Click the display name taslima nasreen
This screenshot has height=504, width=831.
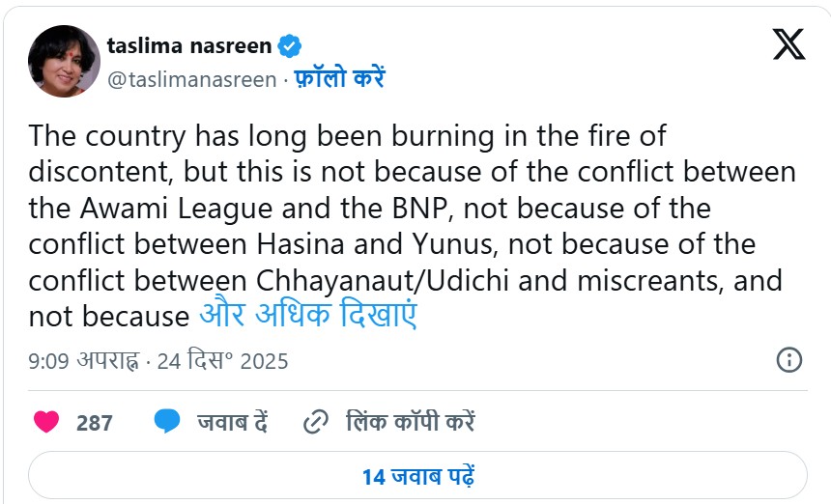[x=189, y=45]
